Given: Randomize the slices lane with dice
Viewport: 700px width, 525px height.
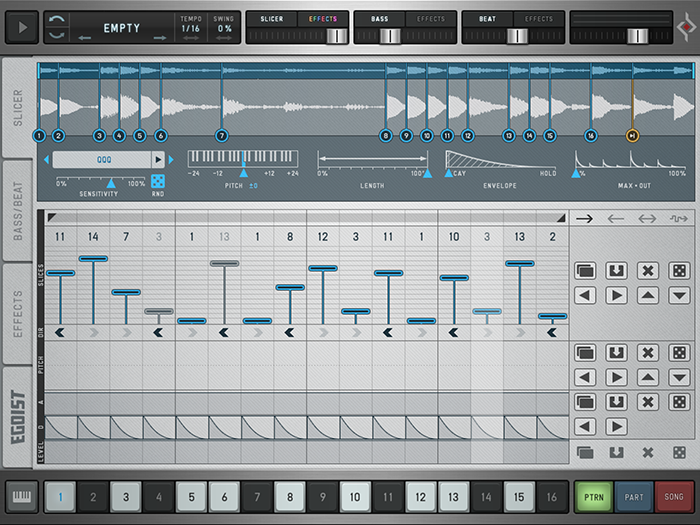Looking at the screenshot, I should tap(679, 271).
